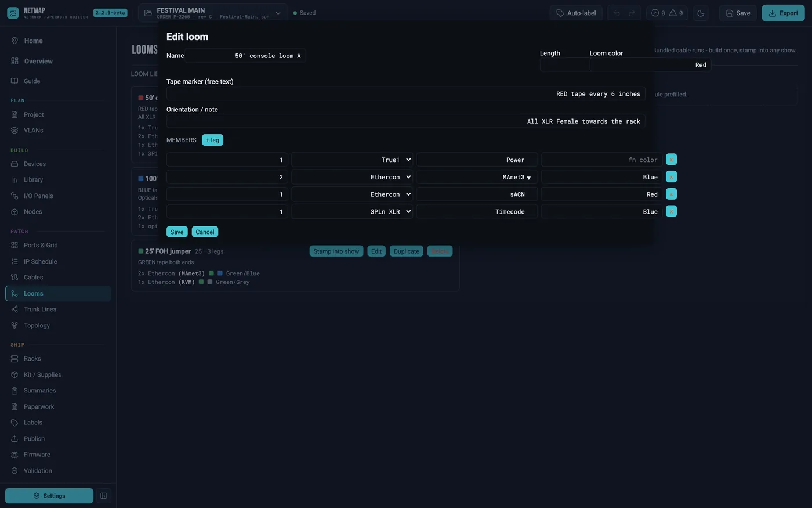Viewport: 812px width, 508px height.
Task: Open the 3Pin XLR connector dropdown
Action: click(x=352, y=211)
